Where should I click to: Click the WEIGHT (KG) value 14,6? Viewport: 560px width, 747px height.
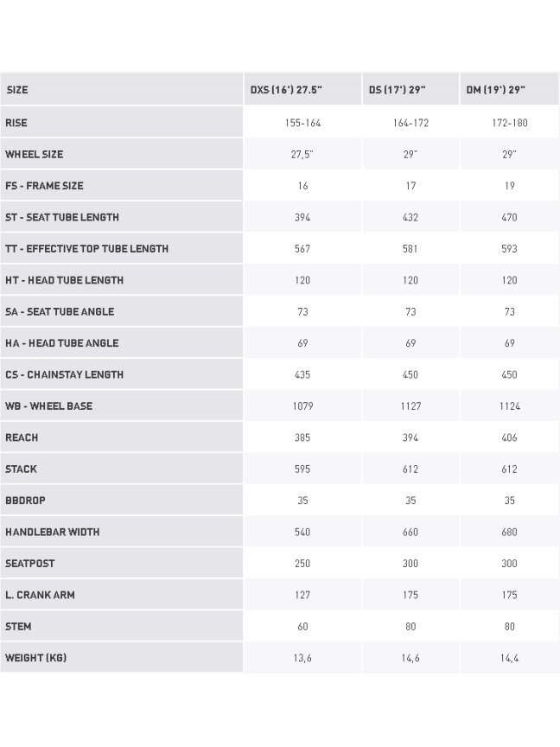[410, 658]
